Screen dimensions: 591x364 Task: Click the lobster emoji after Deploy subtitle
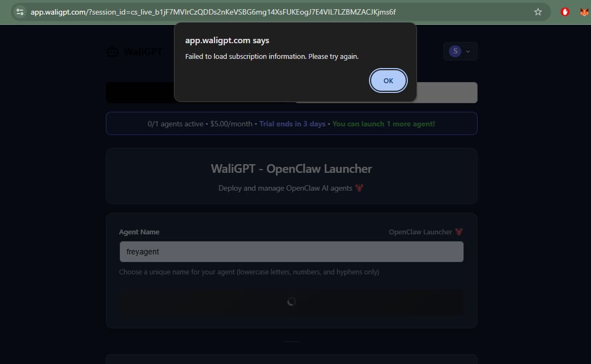(x=360, y=188)
